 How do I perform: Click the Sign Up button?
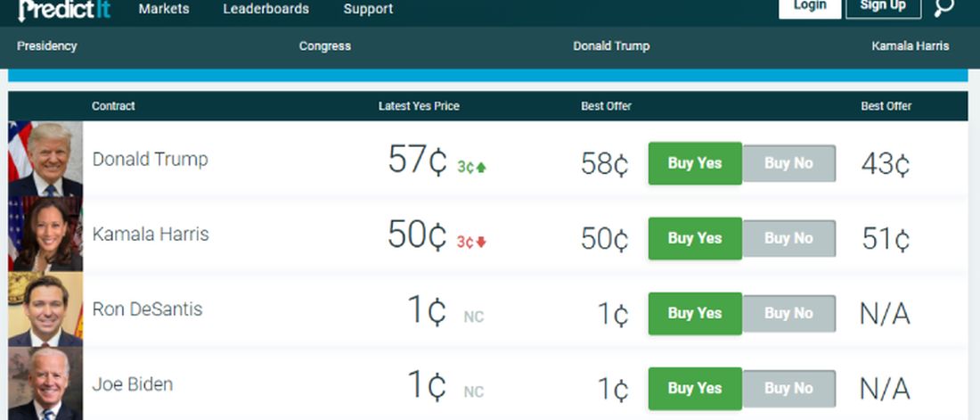(x=883, y=7)
